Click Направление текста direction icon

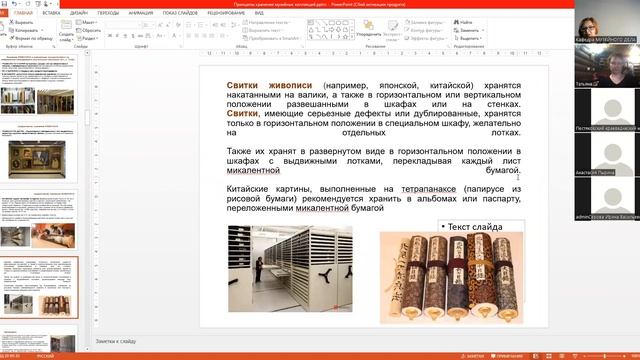tap(245, 22)
